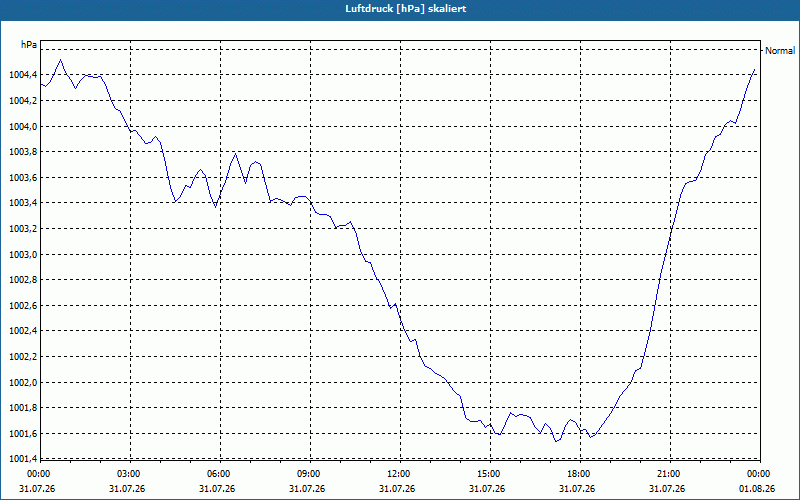
Task: Select the 1003,0 y-axis value
Action: tap(23, 255)
